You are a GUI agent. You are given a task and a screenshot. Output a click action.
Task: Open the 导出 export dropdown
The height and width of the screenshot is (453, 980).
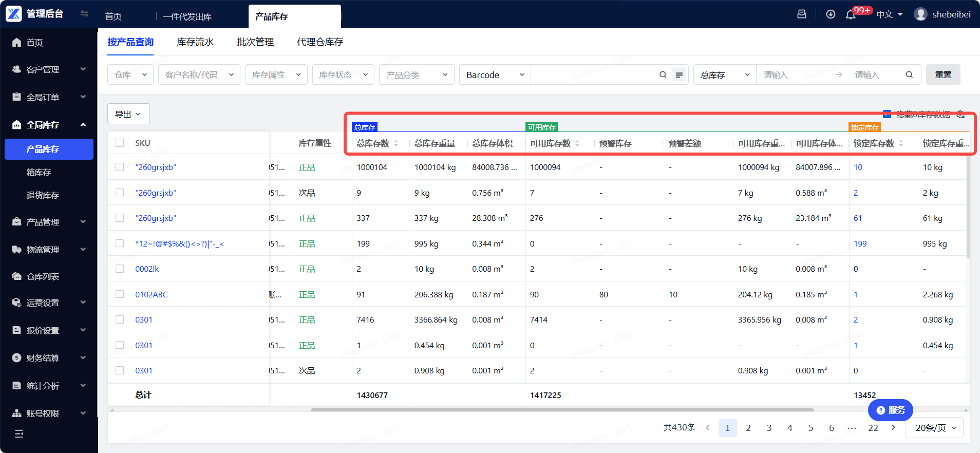click(x=128, y=114)
